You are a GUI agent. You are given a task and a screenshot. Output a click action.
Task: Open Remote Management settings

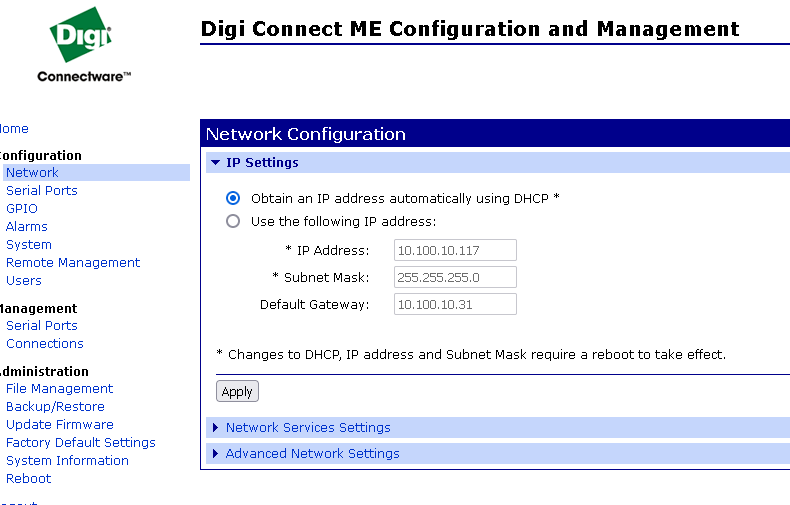click(x=73, y=262)
